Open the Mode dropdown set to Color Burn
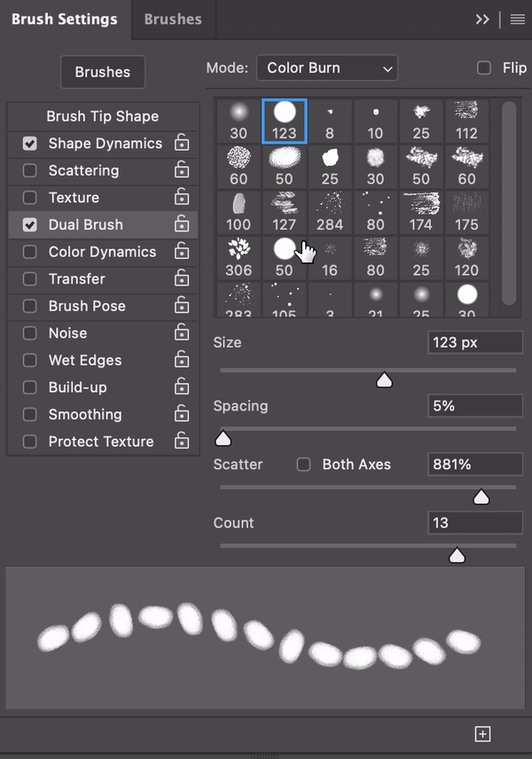This screenshot has width=532, height=759. tap(326, 67)
